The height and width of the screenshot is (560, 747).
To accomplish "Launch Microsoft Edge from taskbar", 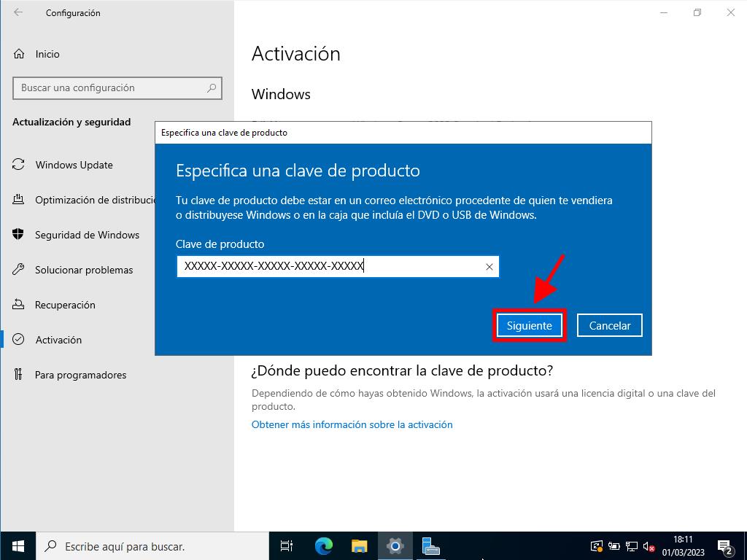I will (323, 545).
